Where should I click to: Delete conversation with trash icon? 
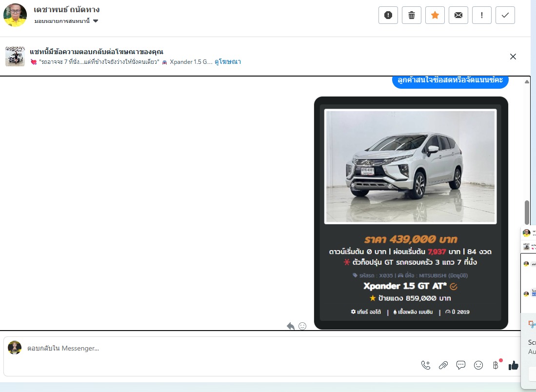(x=412, y=15)
